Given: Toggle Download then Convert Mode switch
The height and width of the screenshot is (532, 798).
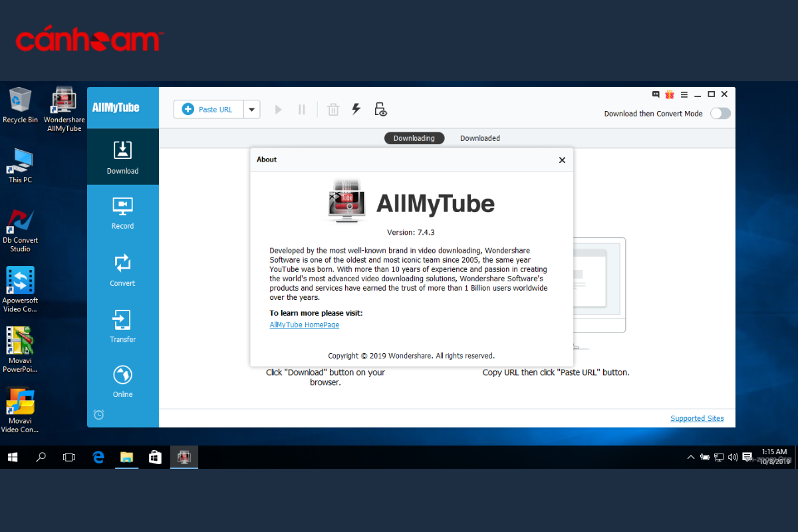Looking at the screenshot, I should [x=720, y=114].
